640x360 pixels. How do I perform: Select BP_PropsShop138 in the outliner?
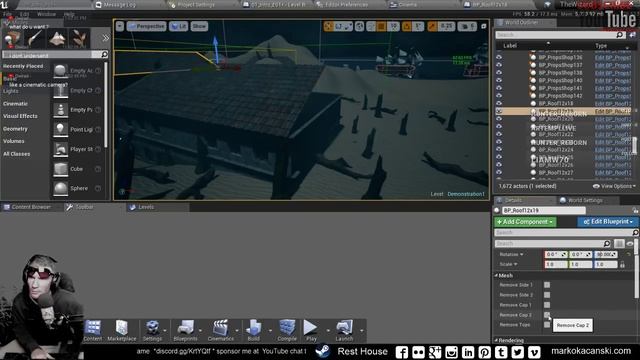(x=560, y=73)
